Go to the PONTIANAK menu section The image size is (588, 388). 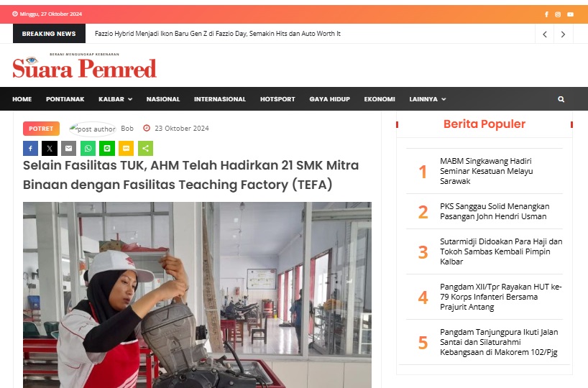click(65, 99)
